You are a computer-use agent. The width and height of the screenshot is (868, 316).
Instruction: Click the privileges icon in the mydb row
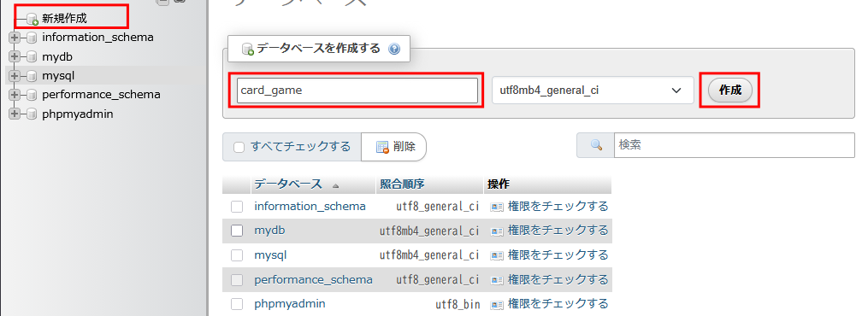[497, 231]
